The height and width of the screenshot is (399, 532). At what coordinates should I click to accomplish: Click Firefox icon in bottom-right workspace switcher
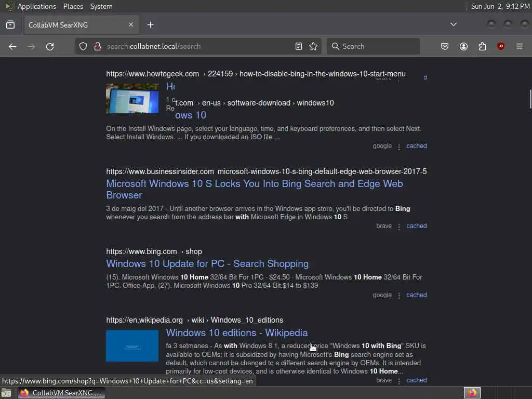pyautogui.click(x=472, y=393)
